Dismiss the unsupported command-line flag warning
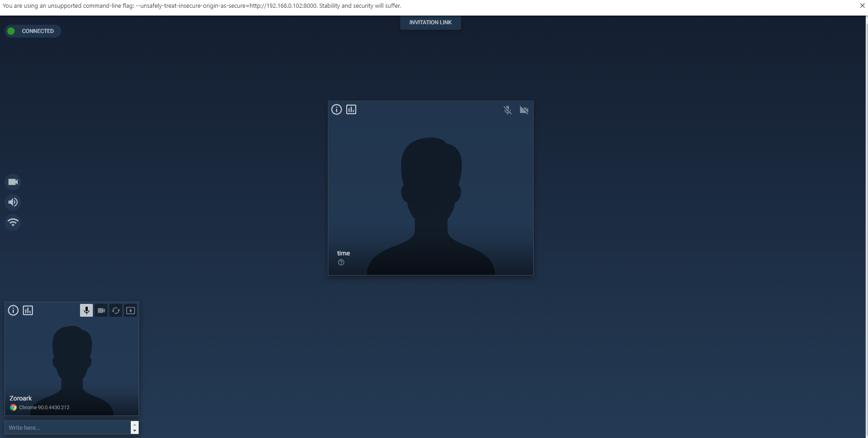Screen dimensions: 868x438 [863, 6]
